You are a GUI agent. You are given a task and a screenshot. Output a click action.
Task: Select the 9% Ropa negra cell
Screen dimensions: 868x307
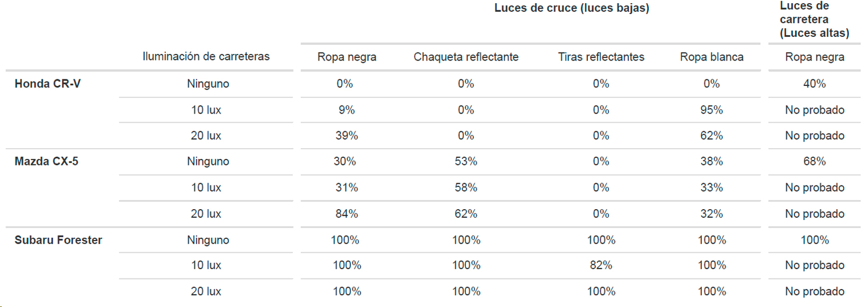(347, 110)
